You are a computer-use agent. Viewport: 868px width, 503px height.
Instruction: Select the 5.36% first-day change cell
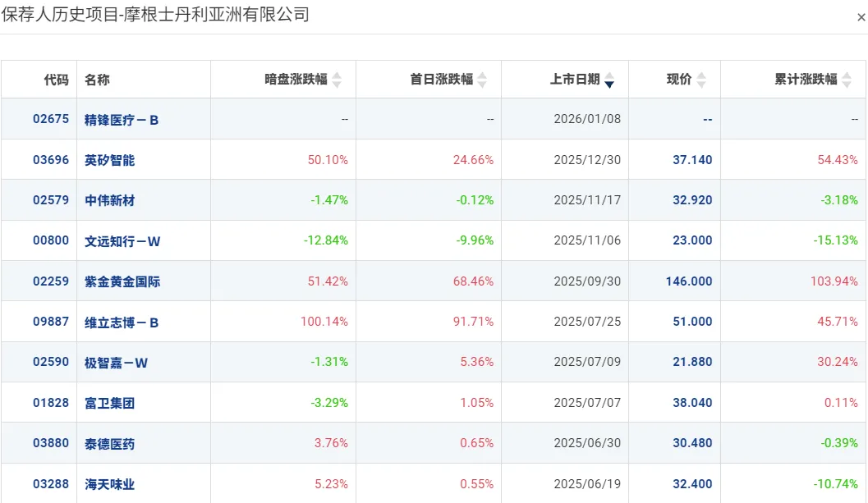tap(477, 362)
